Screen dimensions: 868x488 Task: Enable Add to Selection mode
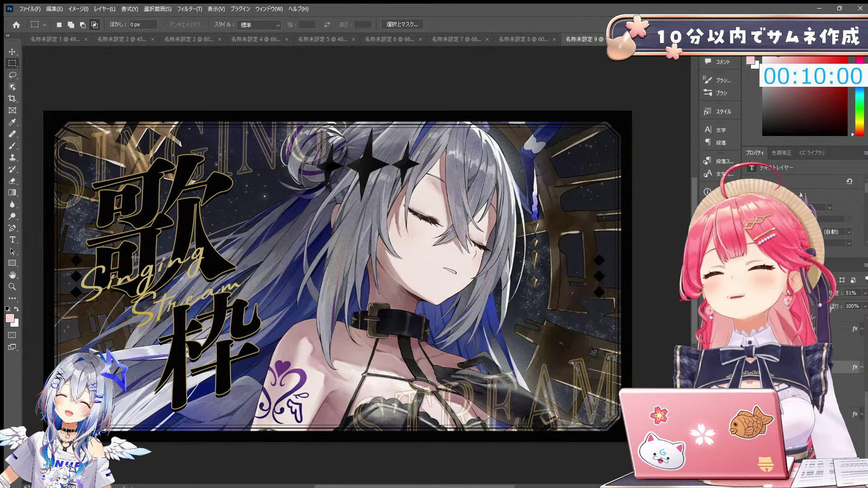coord(71,25)
